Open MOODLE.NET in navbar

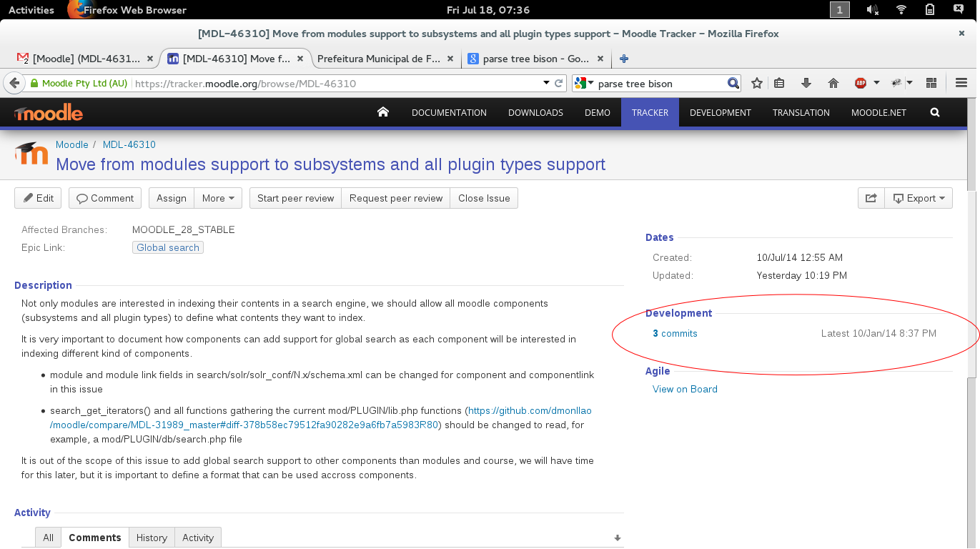(878, 112)
